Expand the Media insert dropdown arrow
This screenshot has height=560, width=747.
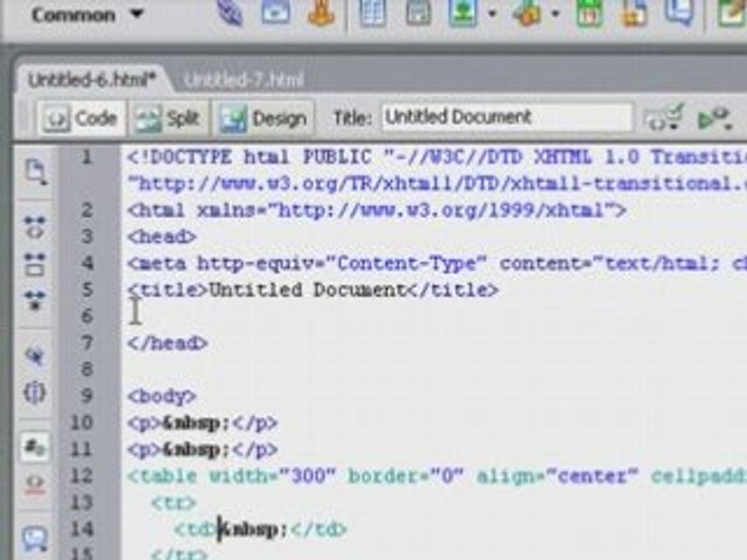click(555, 14)
